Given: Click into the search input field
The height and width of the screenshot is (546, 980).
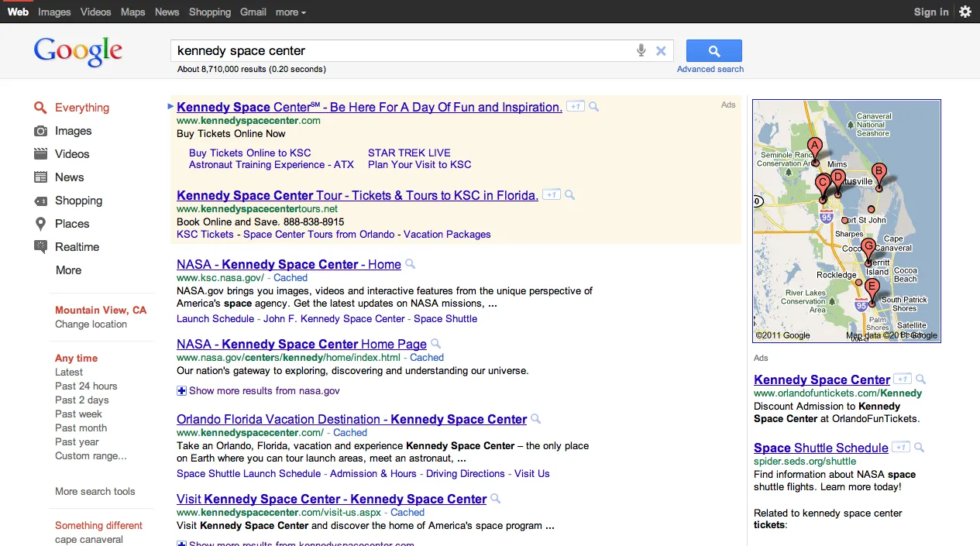Looking at the screenshot, I should 399,51.
